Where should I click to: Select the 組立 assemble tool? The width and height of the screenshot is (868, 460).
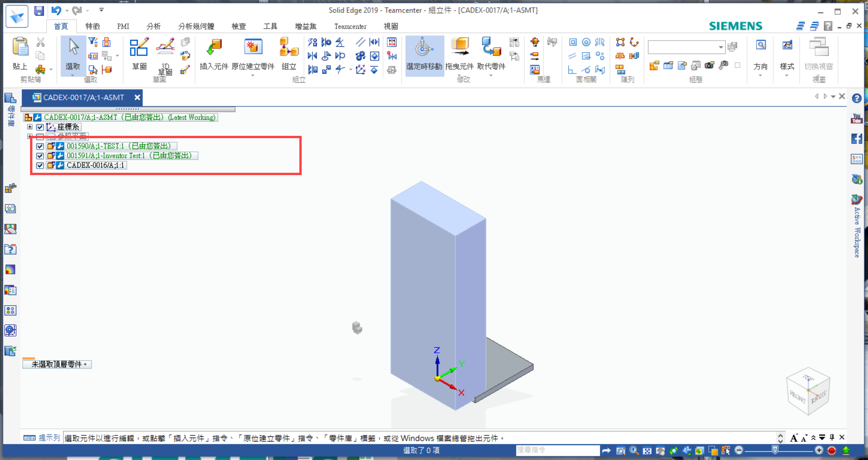click(x=289, y=54)
